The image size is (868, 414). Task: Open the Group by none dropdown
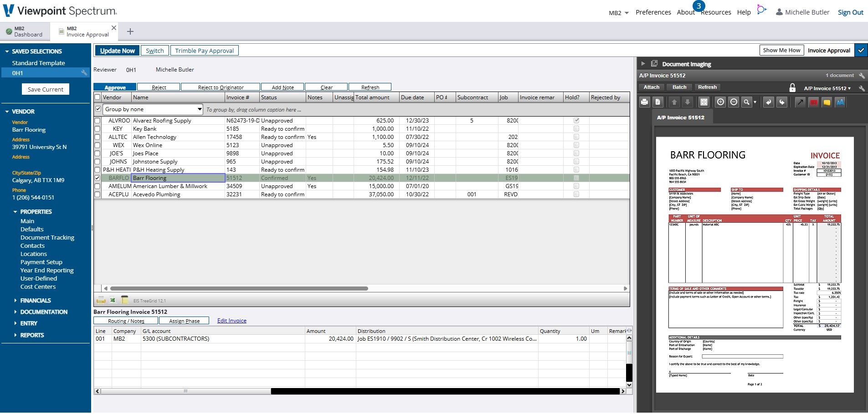199,109
